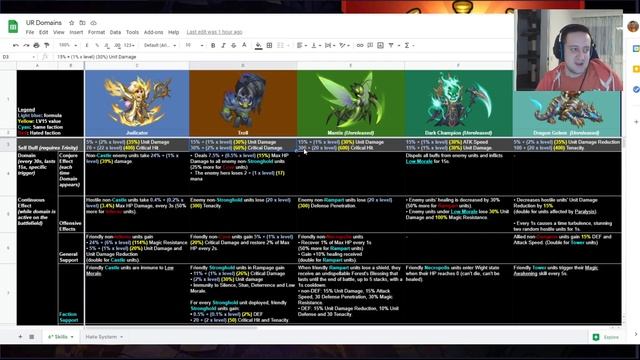Open functions sigma menu
640x360 pixels.
(409, 45)
